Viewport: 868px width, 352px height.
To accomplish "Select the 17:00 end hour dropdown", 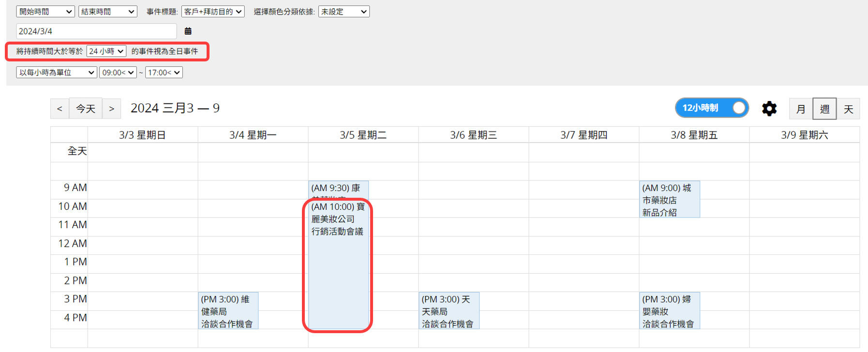I will 164,73.
